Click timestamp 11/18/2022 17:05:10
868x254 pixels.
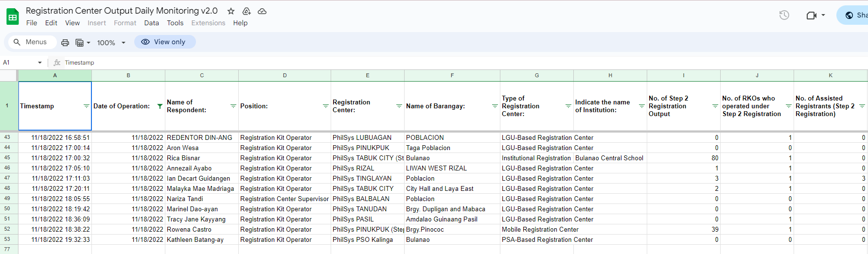[55, 168]
